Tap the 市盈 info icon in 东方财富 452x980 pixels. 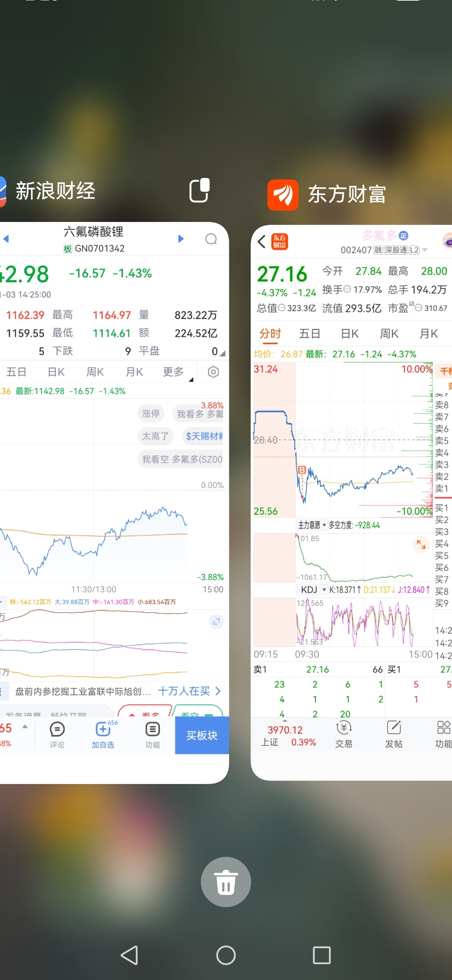[x=418, y=308]
